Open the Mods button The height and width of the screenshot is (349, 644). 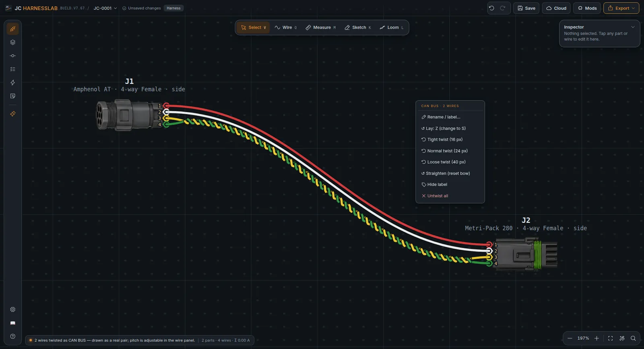point(587,8)
